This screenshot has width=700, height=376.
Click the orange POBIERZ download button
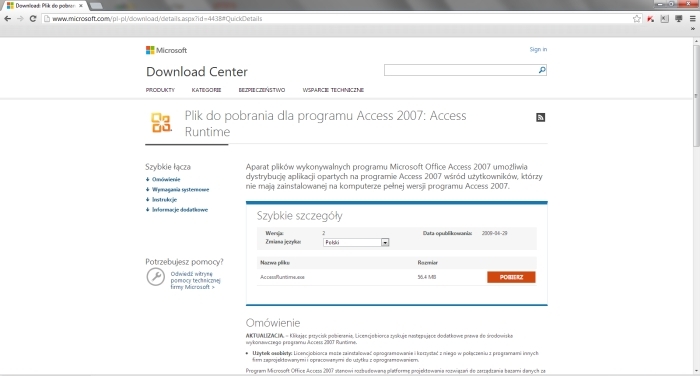pyautogui.click(x=511, y=277)
